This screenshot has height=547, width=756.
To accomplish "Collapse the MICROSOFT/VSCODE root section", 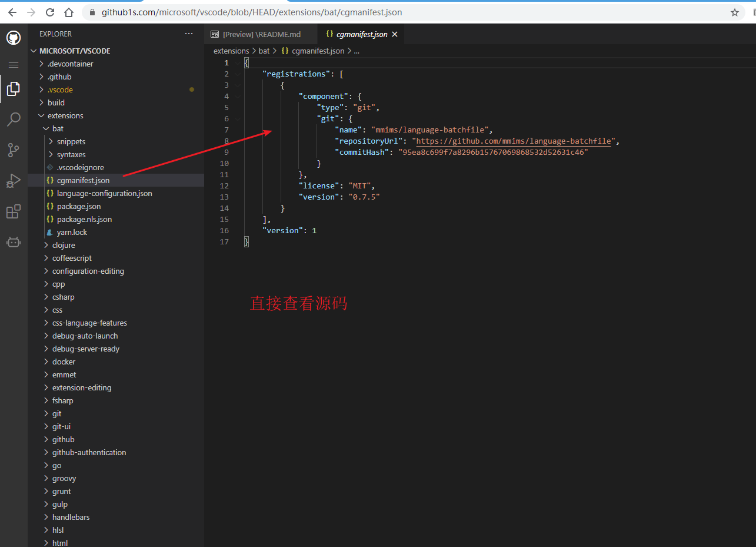I will [x=116, y=51].
